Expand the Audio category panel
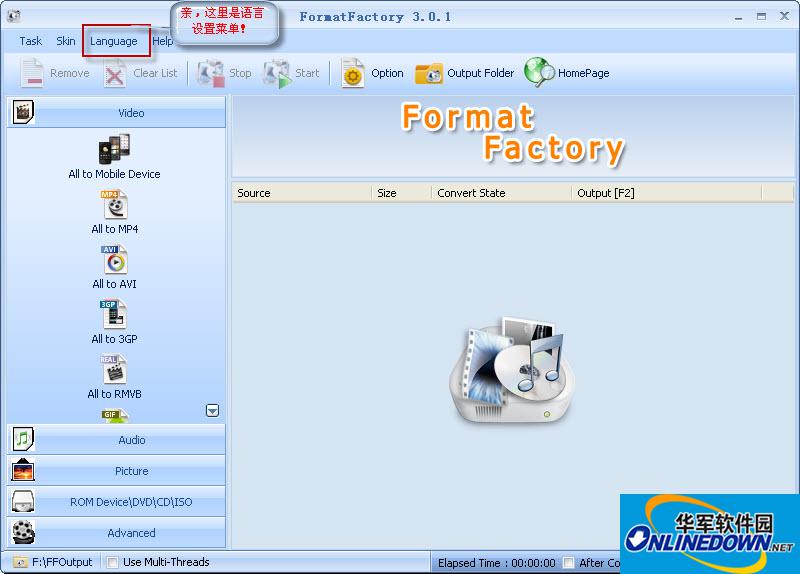Image resolution: width=800 pixels, height=574 pixels. 116,439
